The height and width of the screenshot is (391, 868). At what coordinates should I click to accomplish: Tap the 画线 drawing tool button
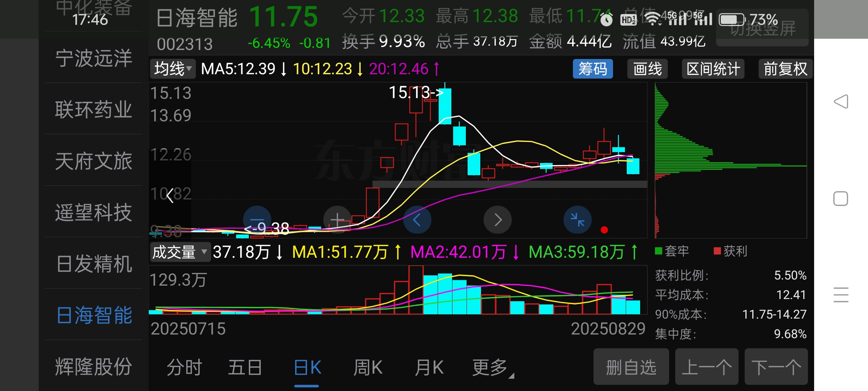[x=647, y=69]
